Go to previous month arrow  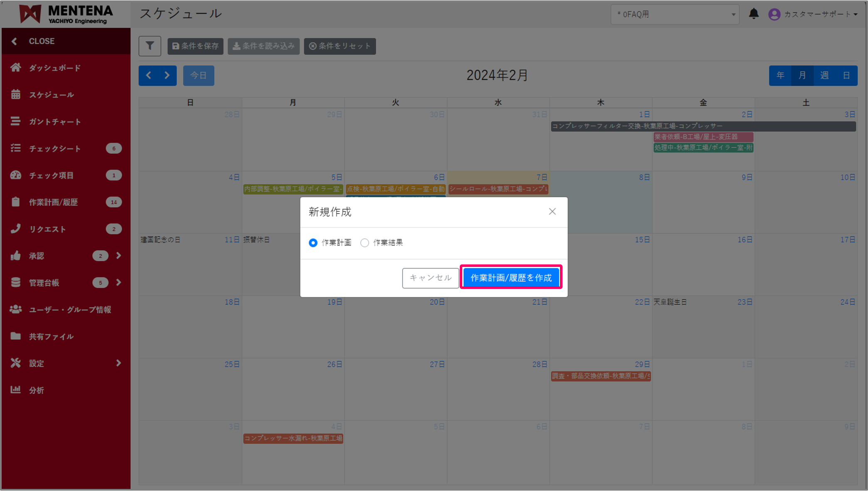148,75
